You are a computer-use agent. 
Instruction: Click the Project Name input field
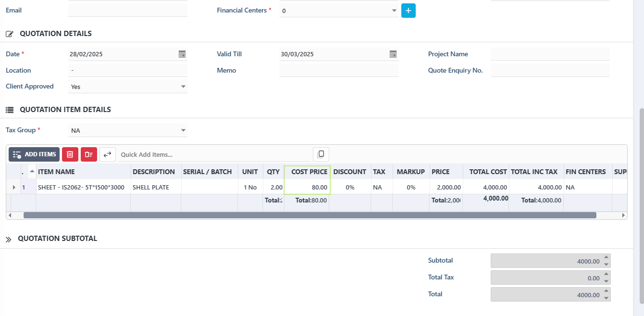(x=550, y=54)
